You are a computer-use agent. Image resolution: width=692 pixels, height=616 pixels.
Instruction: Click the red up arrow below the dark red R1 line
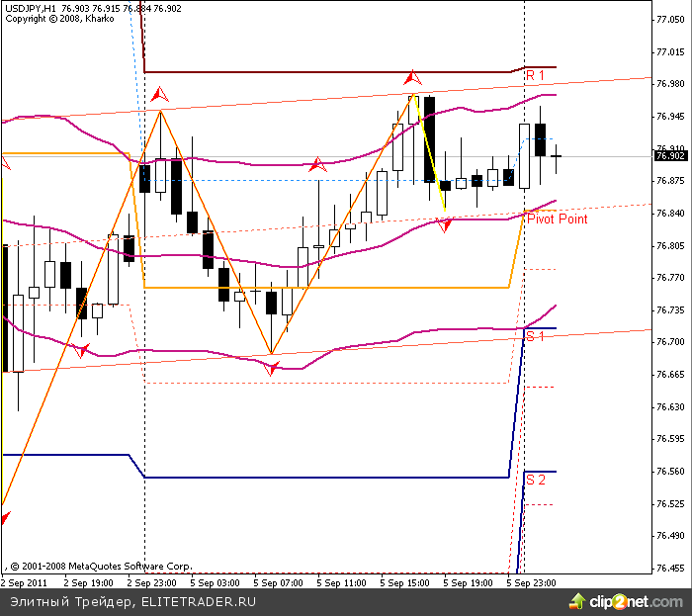tap(412, 76)
